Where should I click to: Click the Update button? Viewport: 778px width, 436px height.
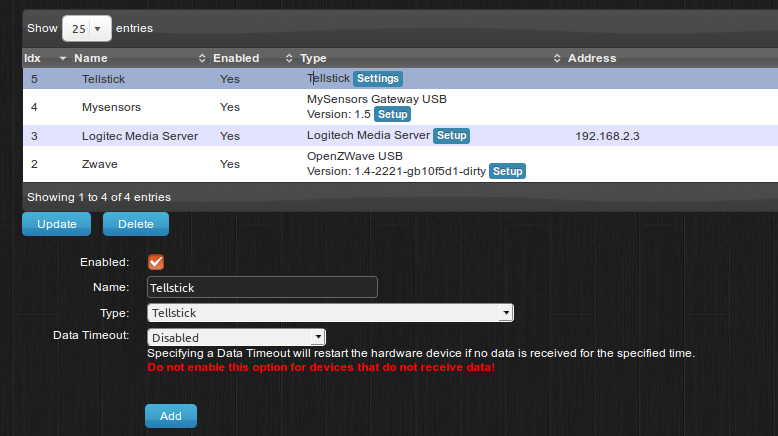(x=57, y=224)
